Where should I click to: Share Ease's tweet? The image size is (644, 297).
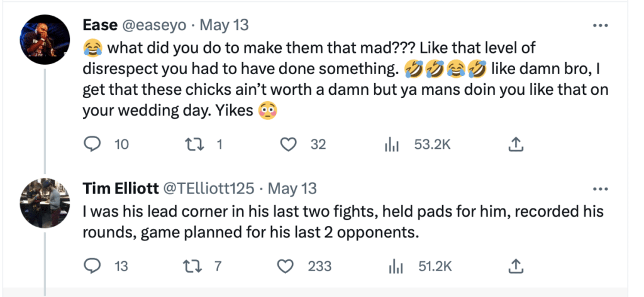tap(515, 144)
